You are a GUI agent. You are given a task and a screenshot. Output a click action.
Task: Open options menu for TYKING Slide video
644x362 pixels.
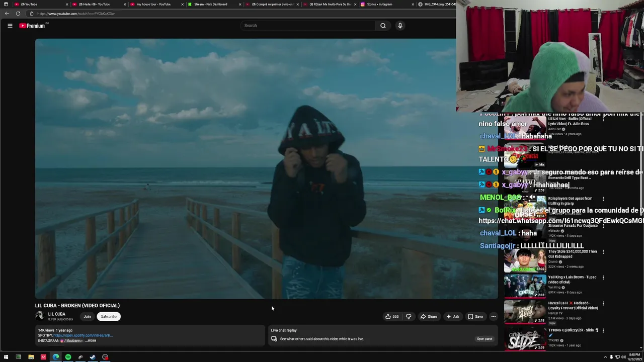pos(603,330)
